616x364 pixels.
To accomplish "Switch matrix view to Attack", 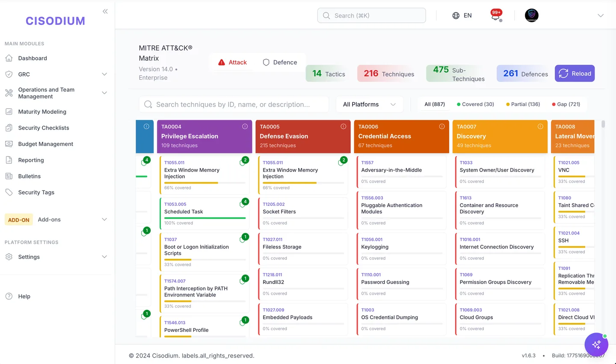I will pyautogui.click(x=232, y=62).
